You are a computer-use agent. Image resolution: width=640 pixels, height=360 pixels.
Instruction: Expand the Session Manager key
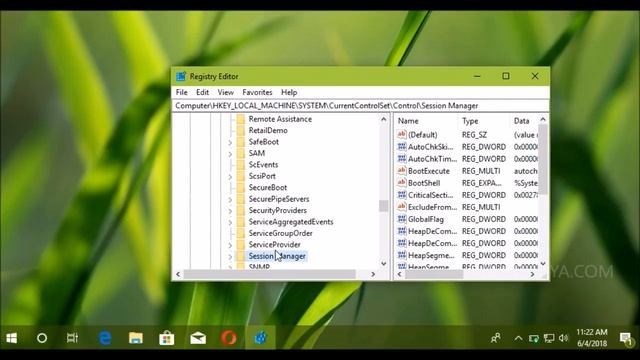tap(230, 257)
